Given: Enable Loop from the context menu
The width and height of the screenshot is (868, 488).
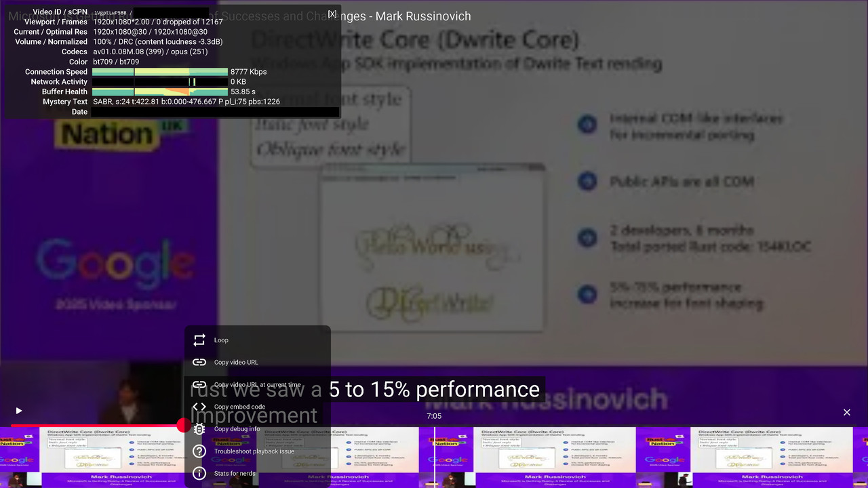Looking at the screenshot, I should click(258, 340).
